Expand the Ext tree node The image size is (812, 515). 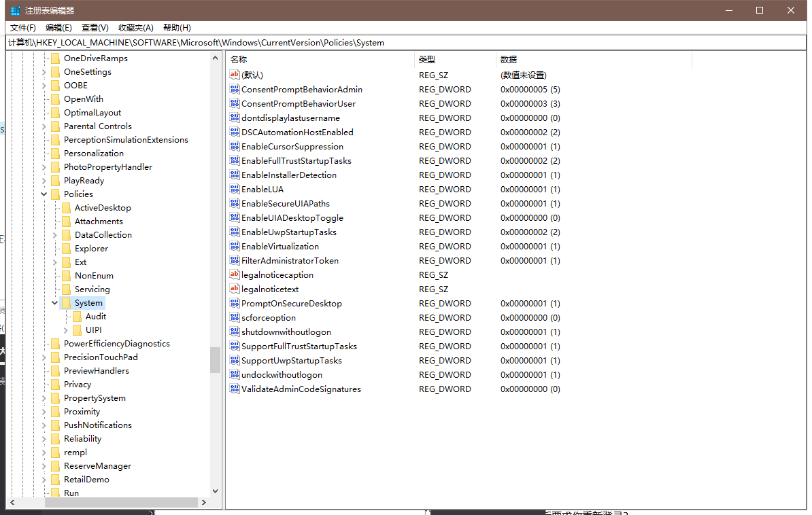55,262
